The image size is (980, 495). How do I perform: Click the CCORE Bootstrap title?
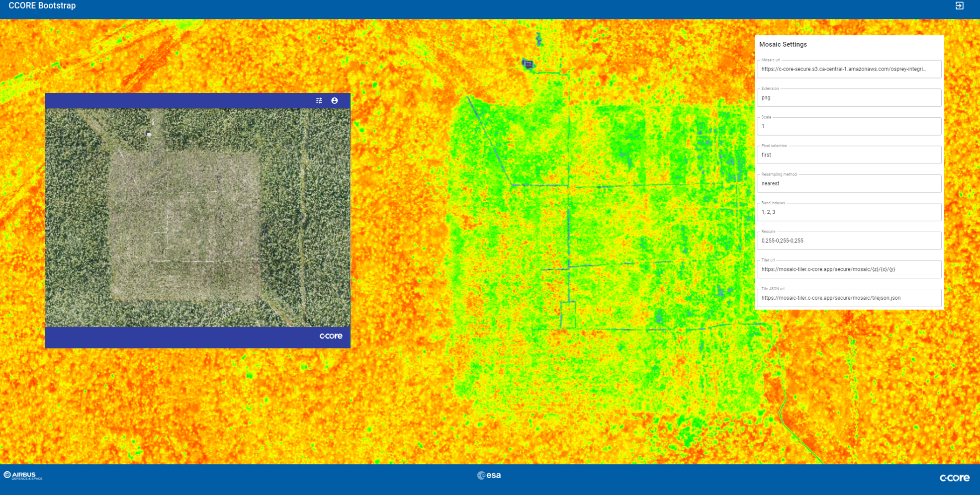tap(42, 5)
